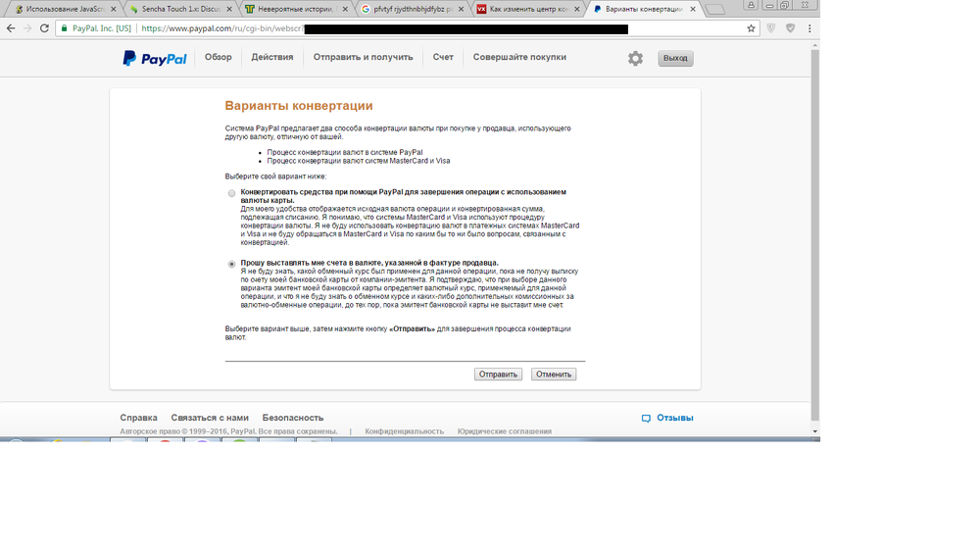Switch to the Невероятные истории tab
The image size is (980, 551).
tap(296, 10)
